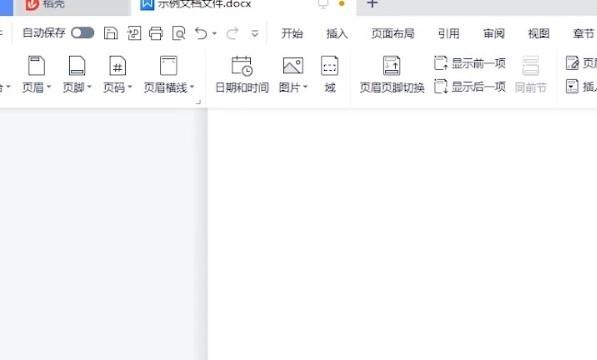Expand the 页眉 dropdown arrow
The height and width of the screenshot is (360, 597).
pyautogui.click(x=49, y=88)
